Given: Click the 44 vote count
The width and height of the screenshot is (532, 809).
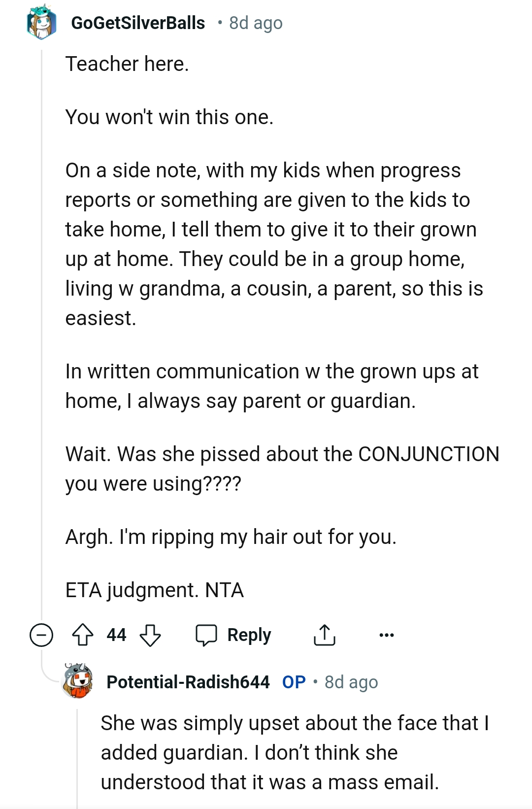Looking at the screenshot, I should [116, 635].
